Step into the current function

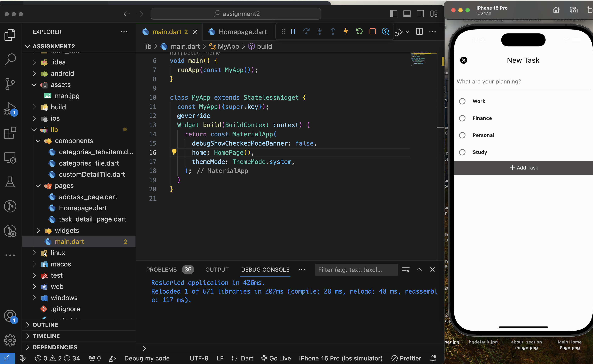pyautogui.click(x=320, y=31)
